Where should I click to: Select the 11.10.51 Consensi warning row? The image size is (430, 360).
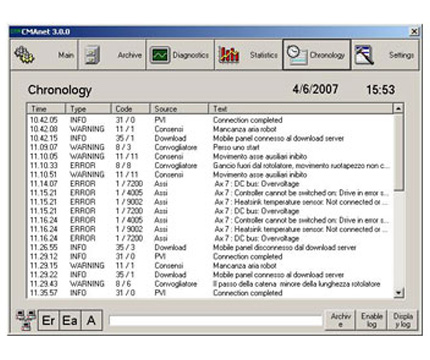pos(210,175)
